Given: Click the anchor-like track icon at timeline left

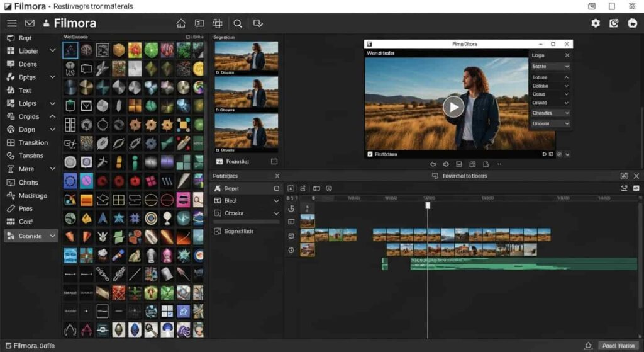Looking at the screenshot, I should [291, 208].
